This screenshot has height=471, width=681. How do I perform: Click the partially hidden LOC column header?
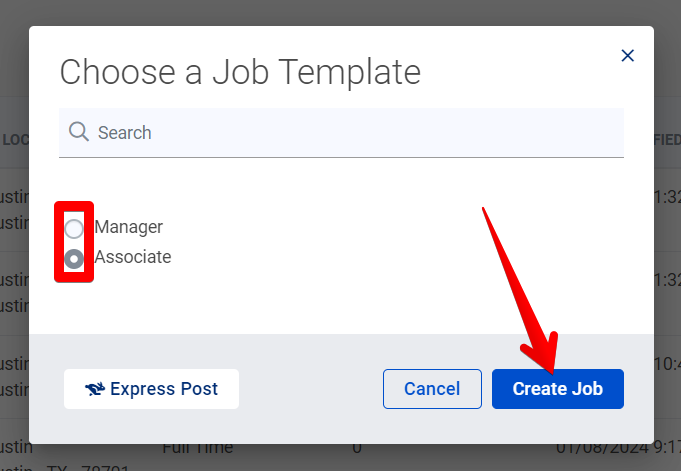14,139
